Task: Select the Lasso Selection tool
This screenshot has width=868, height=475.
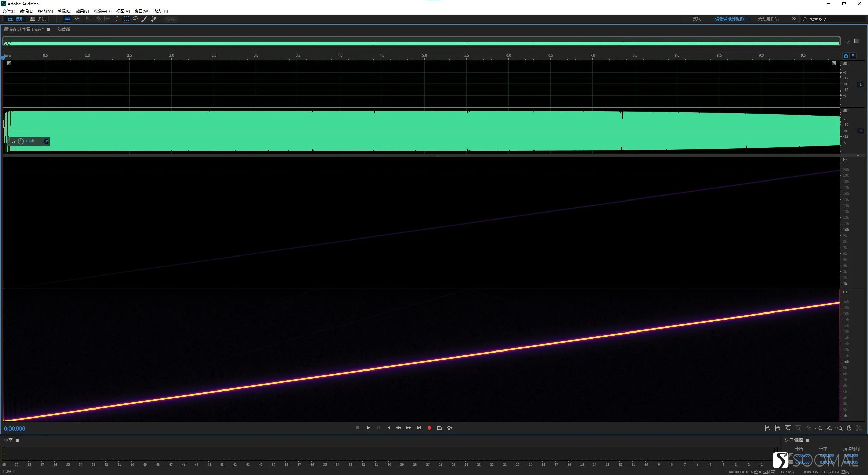Action: pos(135,19)
